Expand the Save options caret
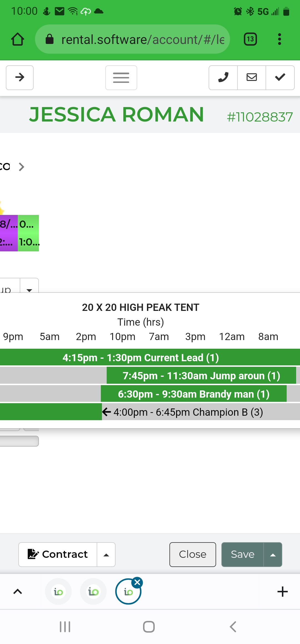The width and height of the screenshot is (300, 644). pyautogui.click(x=273, y=554)
